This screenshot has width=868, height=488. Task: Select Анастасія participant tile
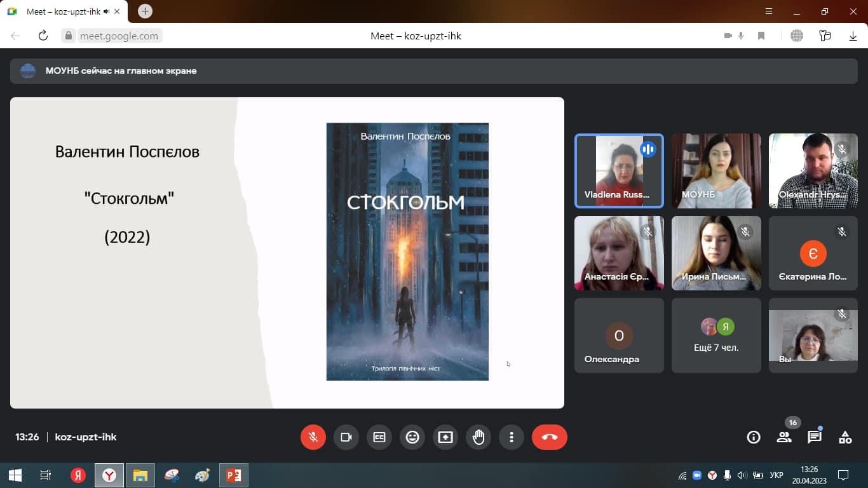tap(619, 254)
